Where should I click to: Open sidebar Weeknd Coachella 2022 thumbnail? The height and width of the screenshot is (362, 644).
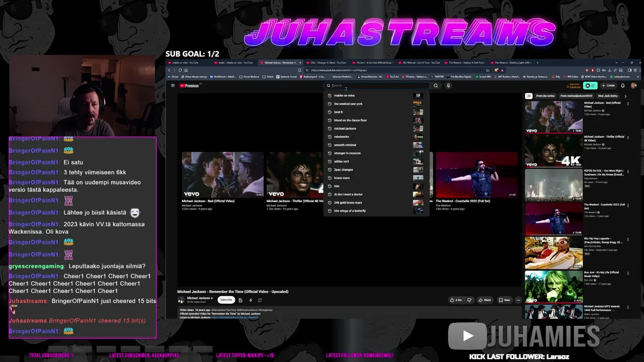pyautogui.click(x=553, y=219)
